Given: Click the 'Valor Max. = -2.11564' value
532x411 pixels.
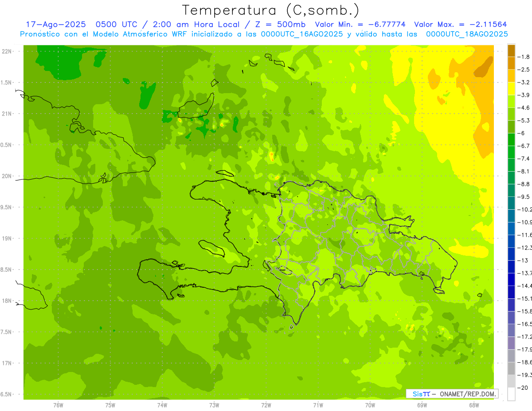Looking at the screenshot, I should [461, 24].
